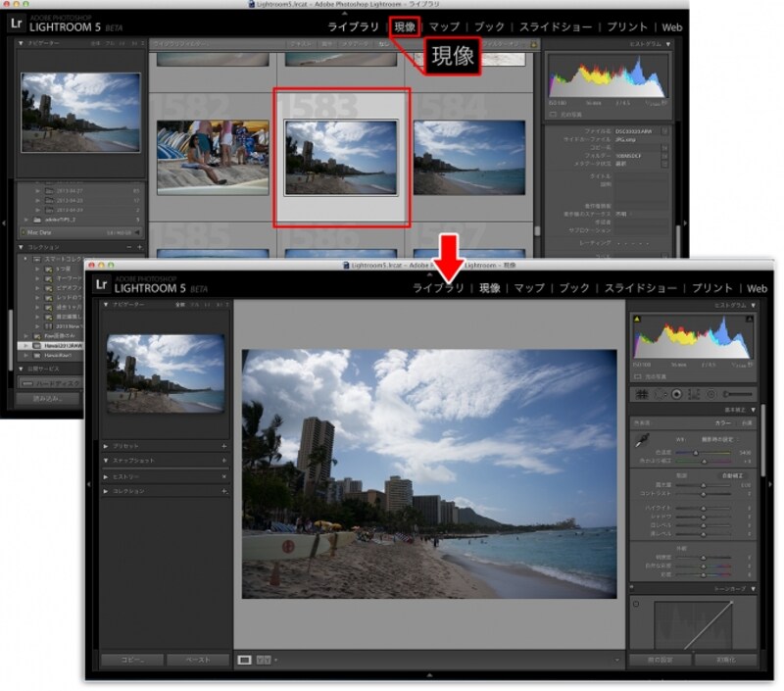The image size is (784, 691).
Task: Click the plus icon on プリセット panel
Action: (x=223, y=445)
